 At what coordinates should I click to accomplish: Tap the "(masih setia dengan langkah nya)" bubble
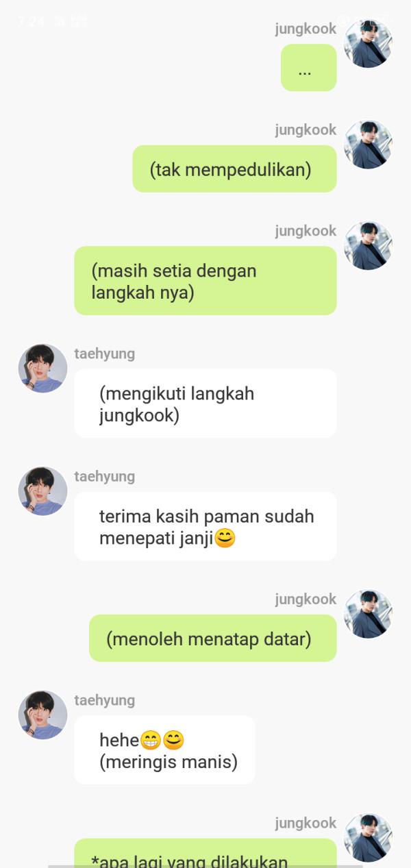pyautogui.click(x=206, y=281)
